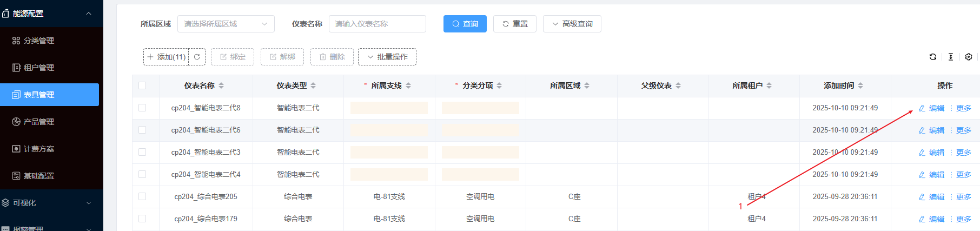980x231 pixels.
Task: Expand the 可视化 menu section
Action: tap(51, 203)
